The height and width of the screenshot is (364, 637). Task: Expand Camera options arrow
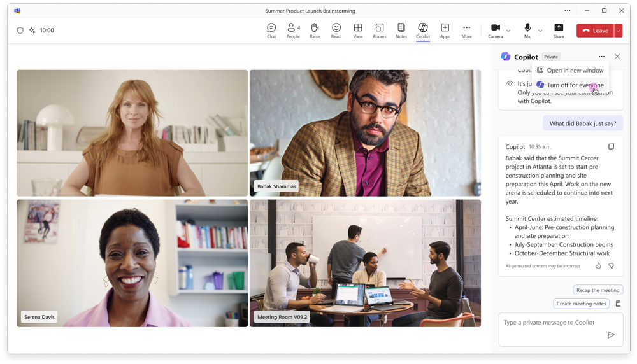pyautogui.click(x=508, y=31)
